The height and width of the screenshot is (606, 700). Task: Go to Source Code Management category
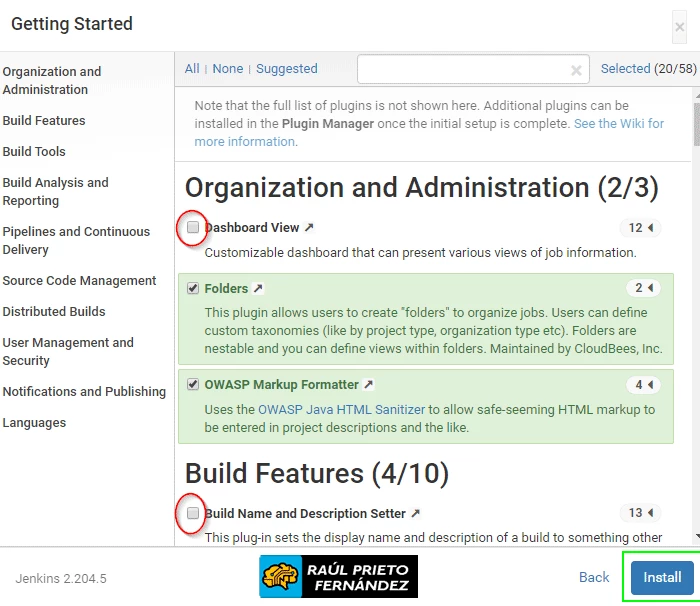click(x=79, y=281)
